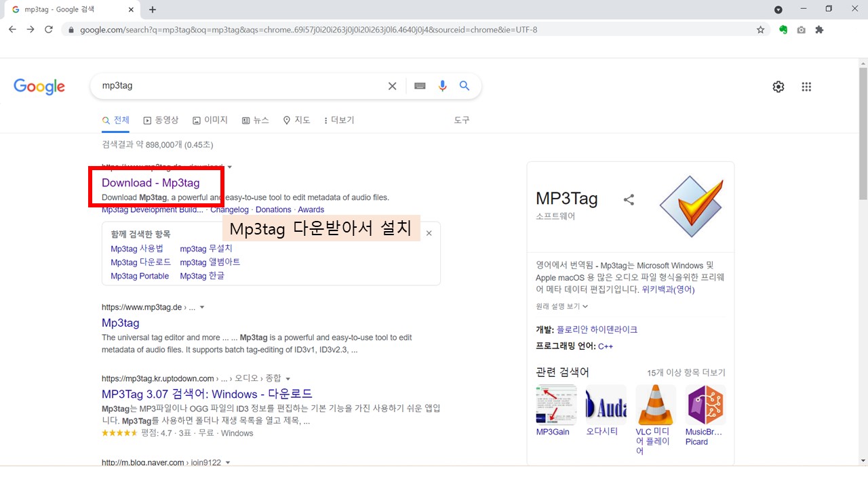Switch to the 이미지 tab

pyautogui.click(x=210, y=120)
